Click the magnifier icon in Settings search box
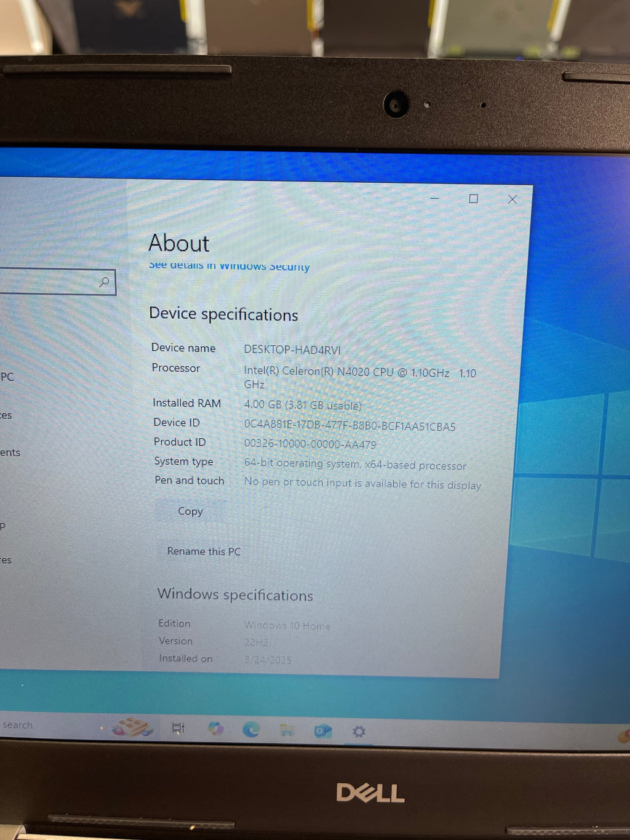The image size is (630, 840). coord(105,282)
